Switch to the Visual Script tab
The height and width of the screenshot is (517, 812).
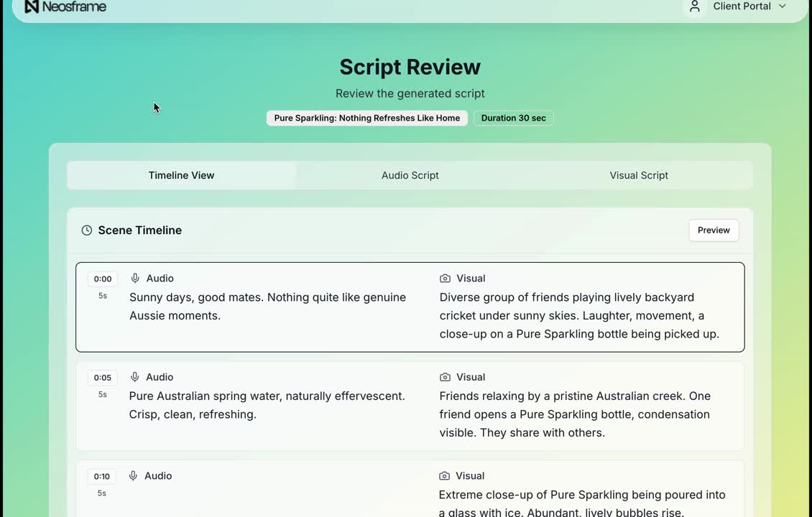(639, 175)
